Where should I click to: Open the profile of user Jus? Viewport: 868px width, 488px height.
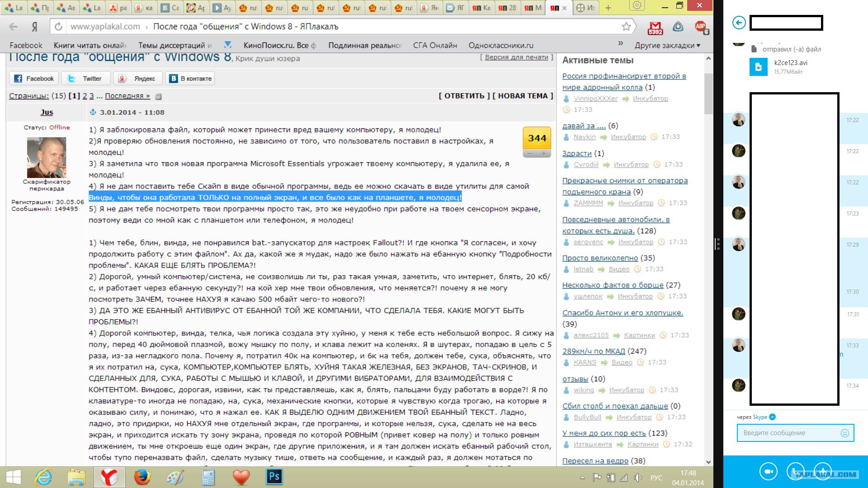click(x=47, y=112)
